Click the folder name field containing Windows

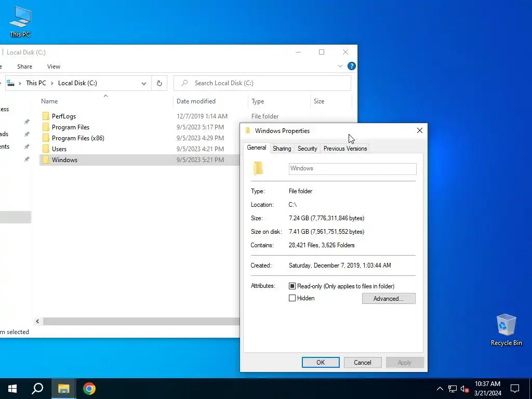[x=353, y=169]
